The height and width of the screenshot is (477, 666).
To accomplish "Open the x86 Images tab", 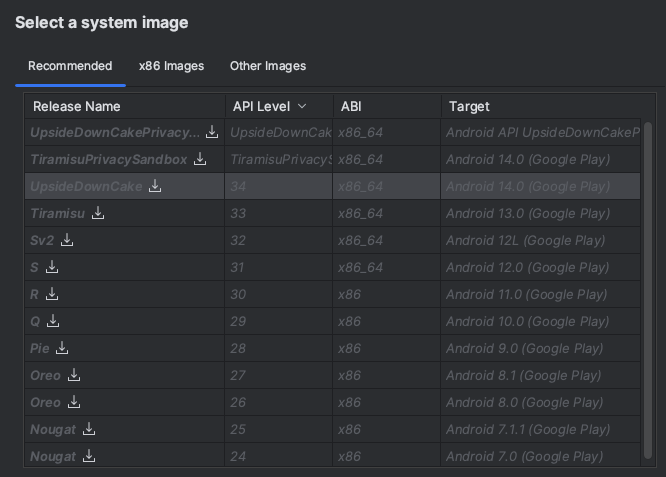I will click(x=171, y=66).
